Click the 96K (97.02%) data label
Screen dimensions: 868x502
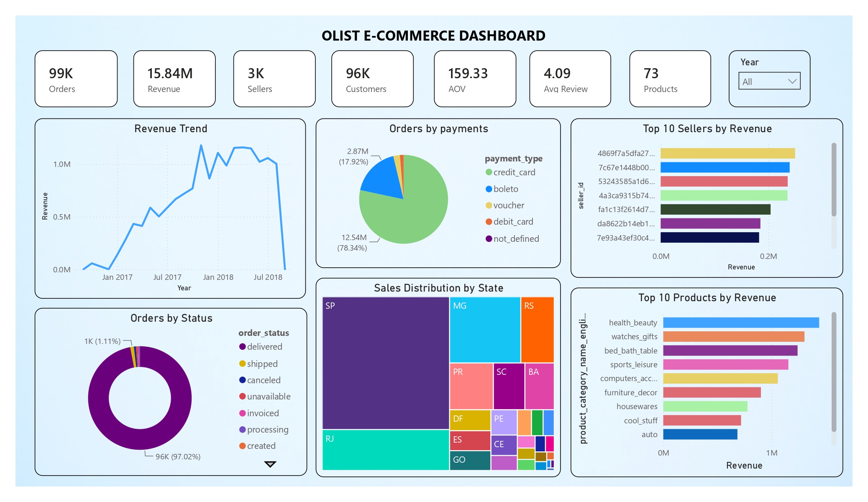tap(178, 456)
